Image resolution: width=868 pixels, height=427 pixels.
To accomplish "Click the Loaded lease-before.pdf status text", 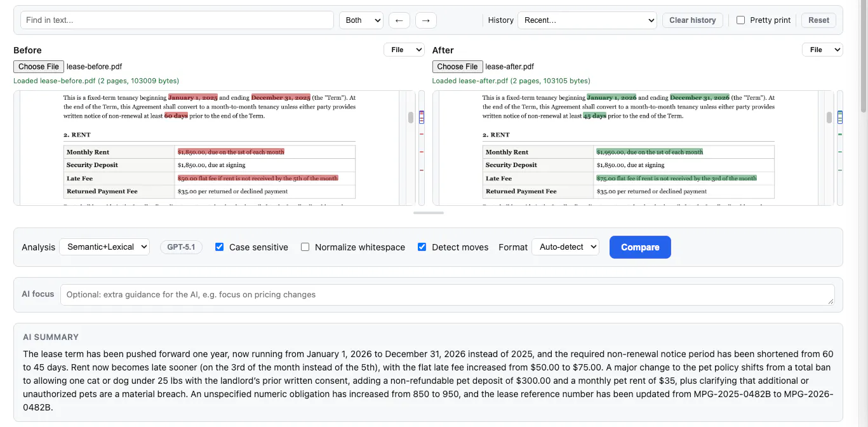I will (x=97, y=81).
